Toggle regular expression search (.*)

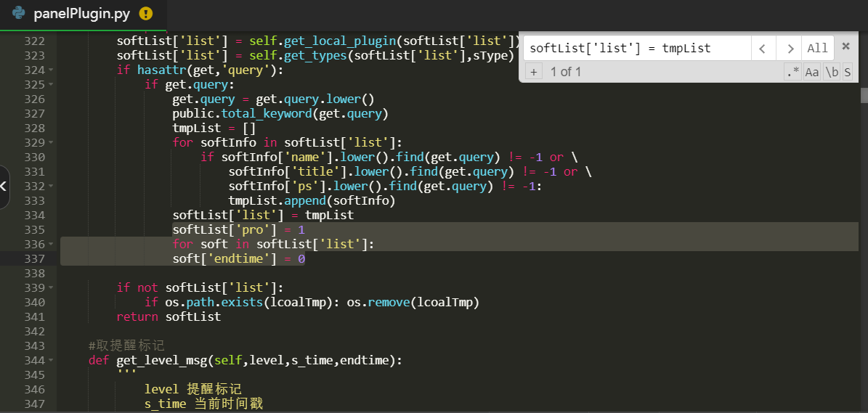792,72
